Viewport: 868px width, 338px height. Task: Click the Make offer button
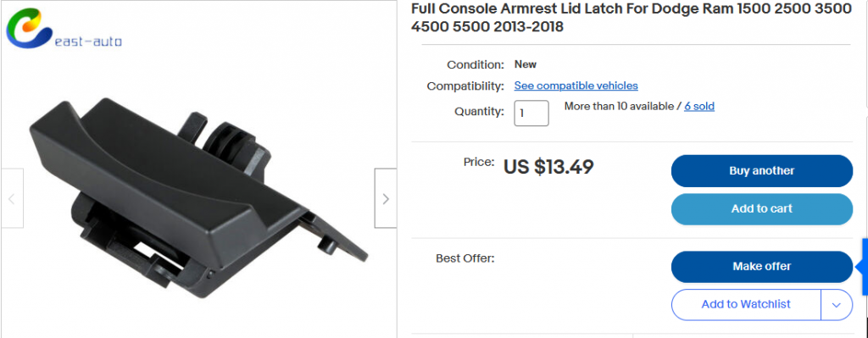(x=762, y=267)
